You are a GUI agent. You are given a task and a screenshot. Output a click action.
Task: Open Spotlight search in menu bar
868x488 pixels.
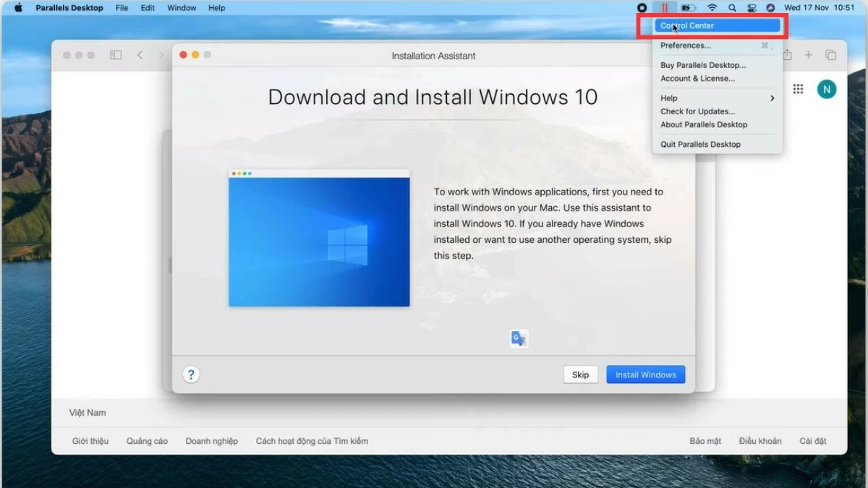pyautogui.click(x=732, y=8)
